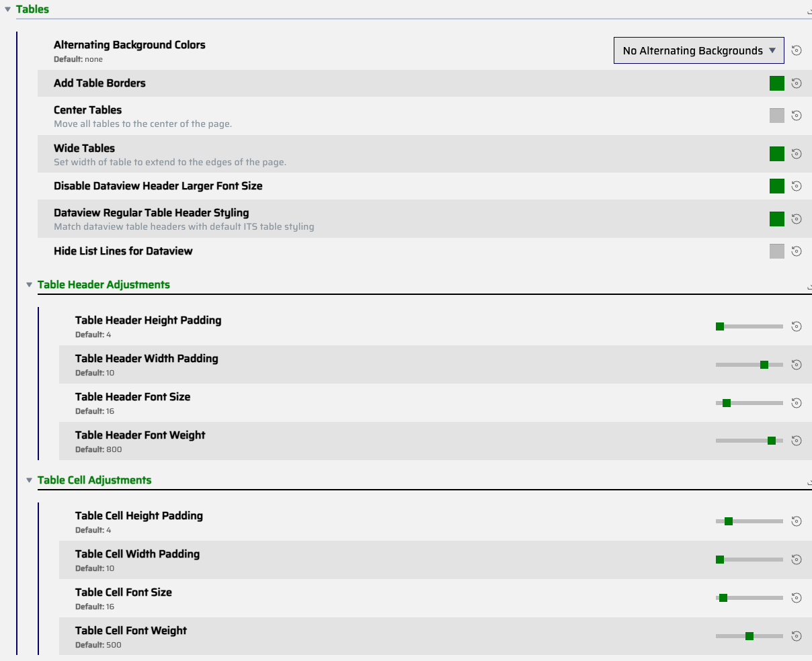Reset Table Header Font Weight
This screenshot has height=661, width=812.
pyautogui.click(x=797, y=441)
